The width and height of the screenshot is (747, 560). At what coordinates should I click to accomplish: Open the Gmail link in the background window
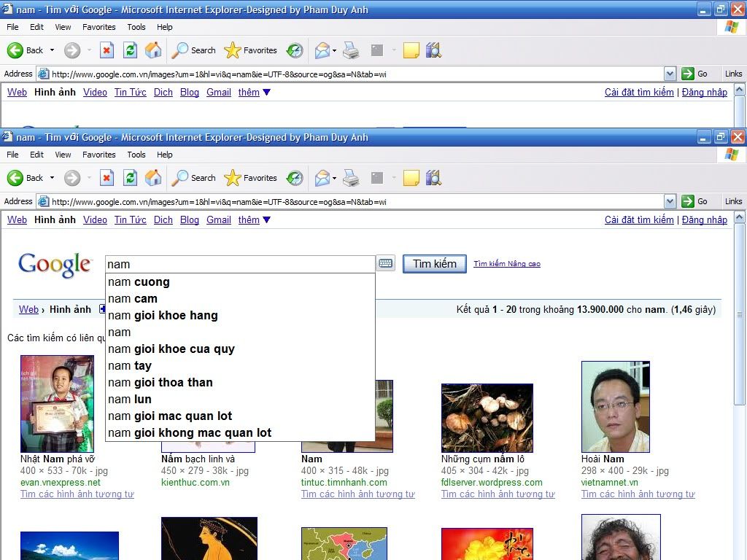pos(219,93)
